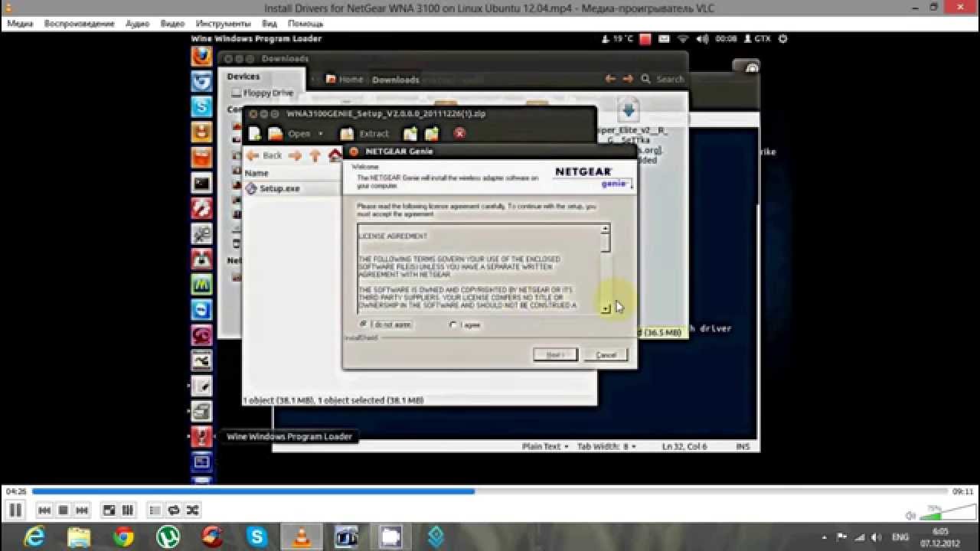980x551 pixels.
Task: Toggle VLC fullscreen video mode button
Action: tap(109, 510)
